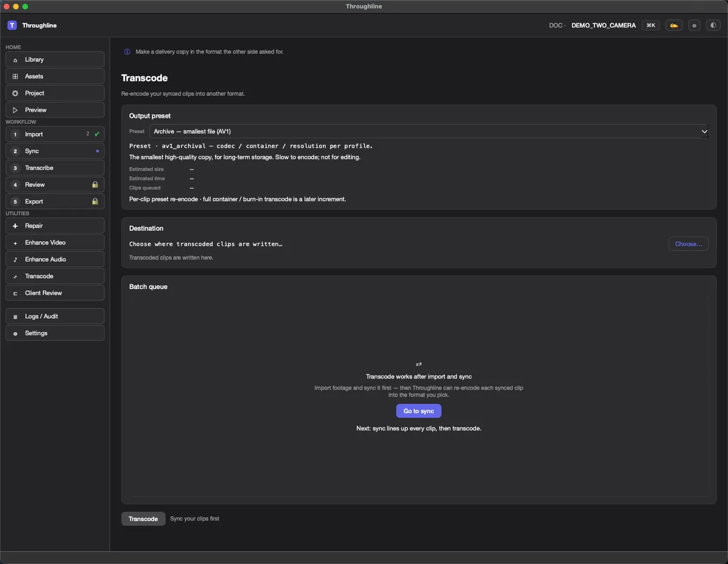Image resolution: width=728 pixels, height=564 pixels.
Task: Go to workflow step 3 Transcribe
Action: [55, 168]
